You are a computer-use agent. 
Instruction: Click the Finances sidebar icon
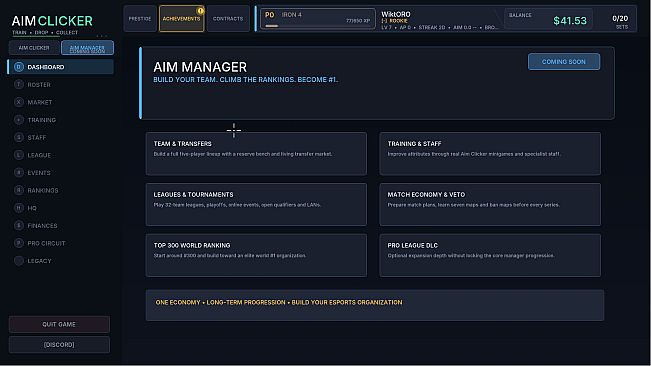(x=19, y=225)
